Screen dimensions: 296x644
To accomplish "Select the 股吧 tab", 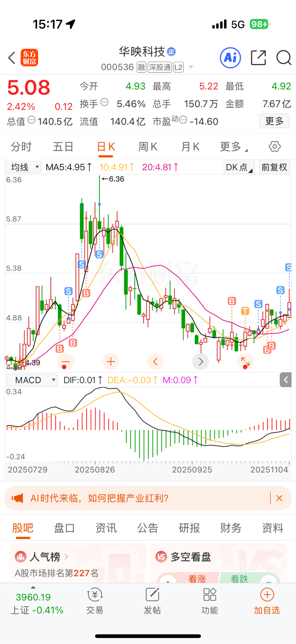I will coord(23,528).
